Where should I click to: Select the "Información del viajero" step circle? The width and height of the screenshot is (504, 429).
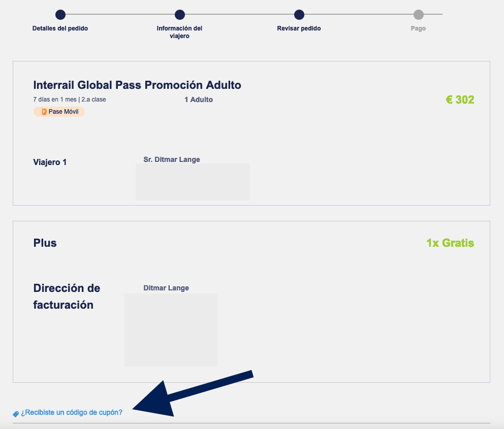[x=179, y=15]
